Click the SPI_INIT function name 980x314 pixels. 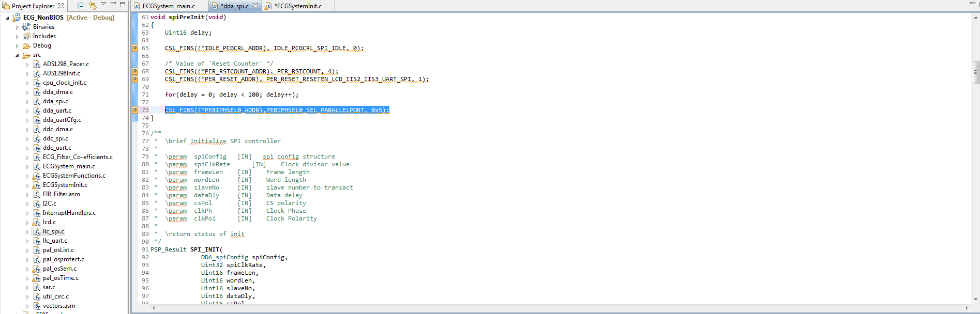pos(205,249)
